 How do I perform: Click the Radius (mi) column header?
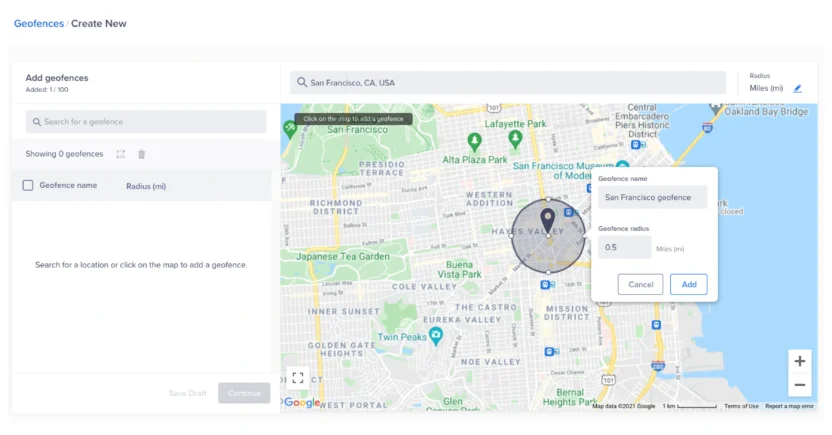point(146,186)
